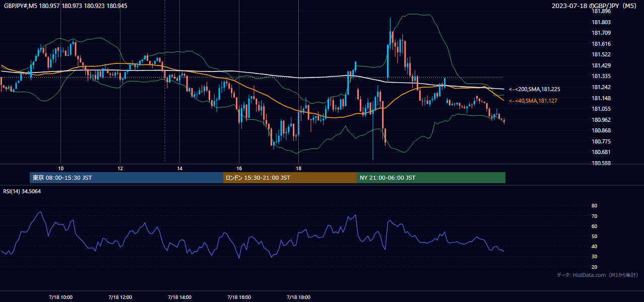The height and width of the screenshot is (302, 644).
Task: Click the 7/18 18:00 date label
Action: [298, 297]
